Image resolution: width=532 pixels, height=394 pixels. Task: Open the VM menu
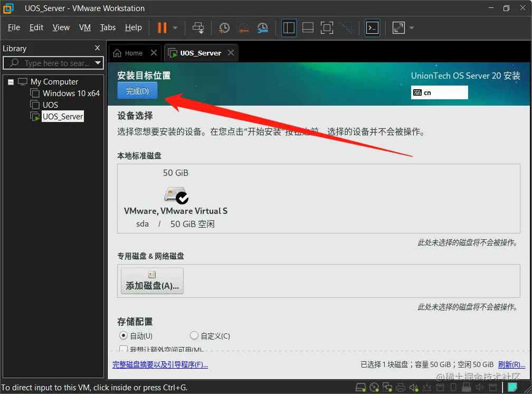(84, 27)
